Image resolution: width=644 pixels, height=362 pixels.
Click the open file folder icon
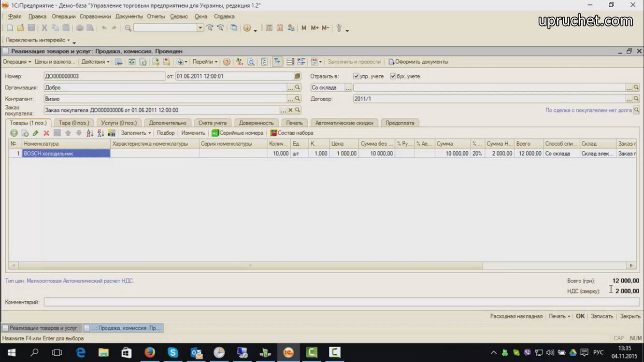(20, 28)
